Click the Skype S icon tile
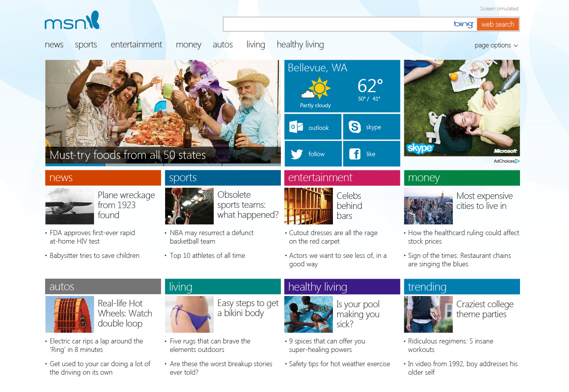The width and height of the screenshot is (569, 392). [371, 127]
